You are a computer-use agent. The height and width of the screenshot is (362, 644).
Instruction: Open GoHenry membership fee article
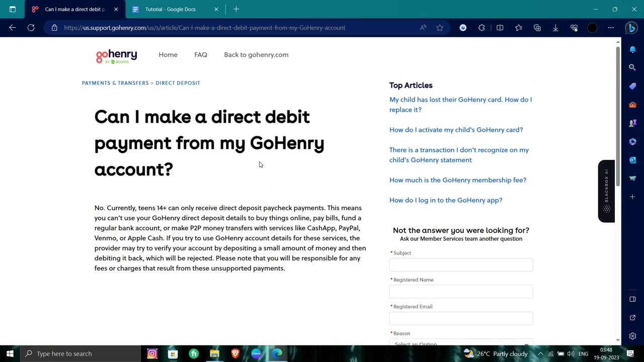[458, 180]
